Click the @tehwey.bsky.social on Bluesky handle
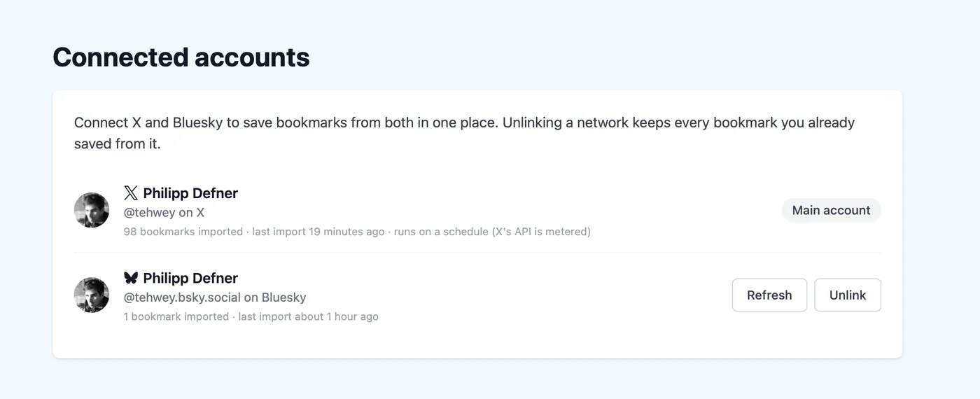 pos(215,297)
